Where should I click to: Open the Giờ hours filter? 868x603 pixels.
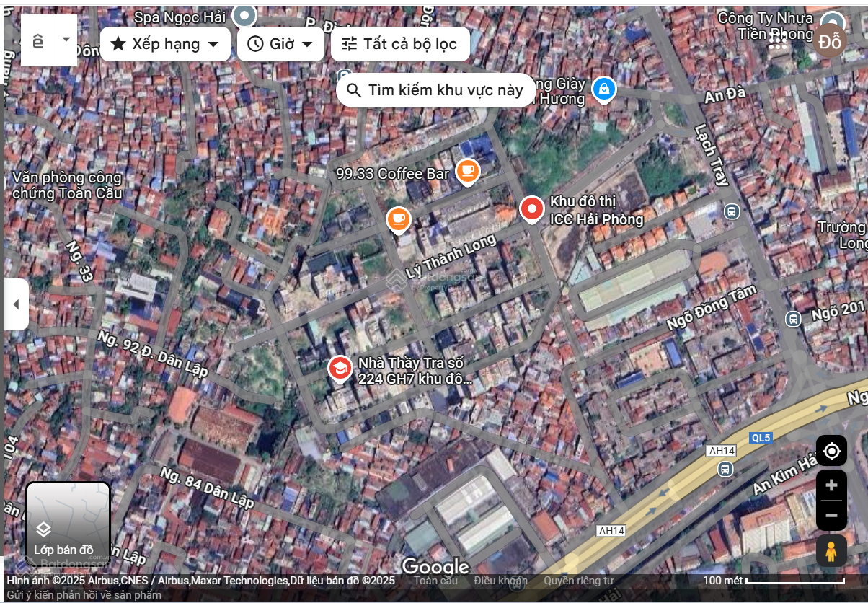280,44
